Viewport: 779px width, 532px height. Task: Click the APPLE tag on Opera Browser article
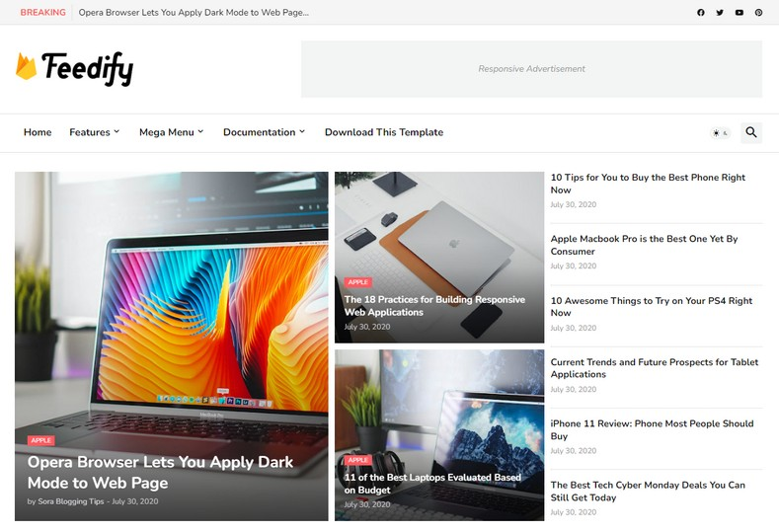(41, 440)
